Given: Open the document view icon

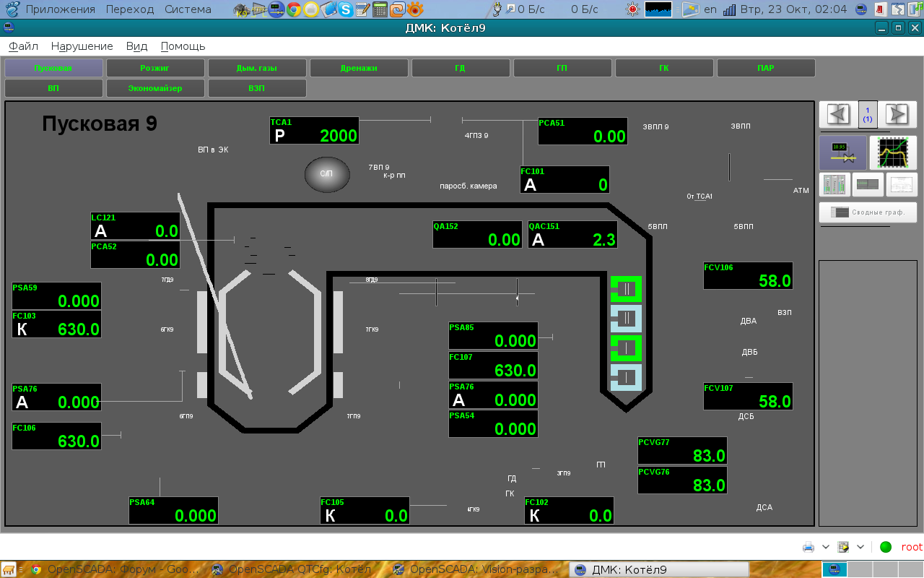Looking at the screenshot, I should pos(900,184).
